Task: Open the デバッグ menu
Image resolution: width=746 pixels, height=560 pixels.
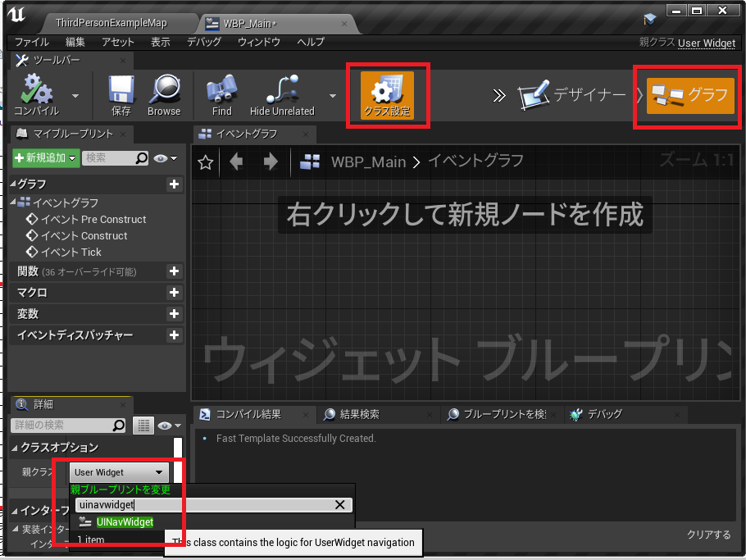Action: [203, 42]
